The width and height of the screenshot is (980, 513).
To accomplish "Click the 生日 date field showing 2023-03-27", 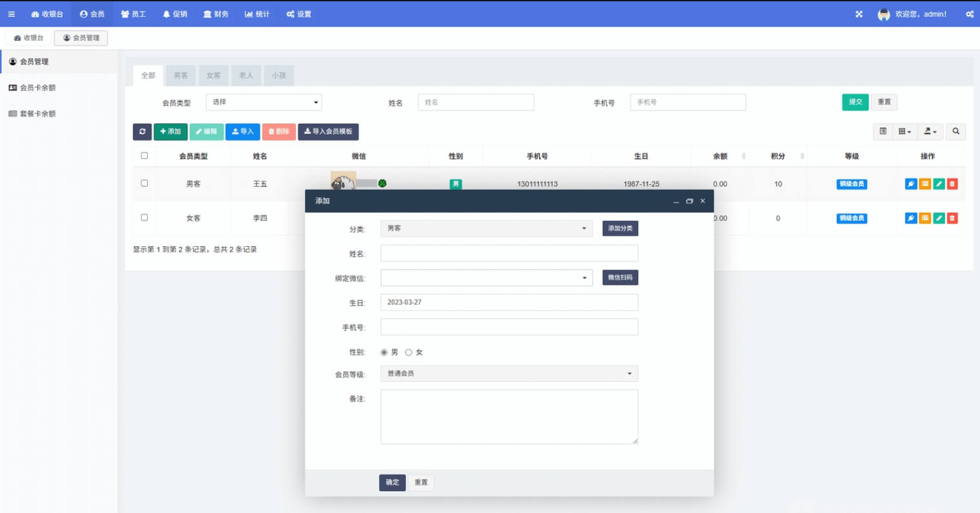I will coord(509,302).
